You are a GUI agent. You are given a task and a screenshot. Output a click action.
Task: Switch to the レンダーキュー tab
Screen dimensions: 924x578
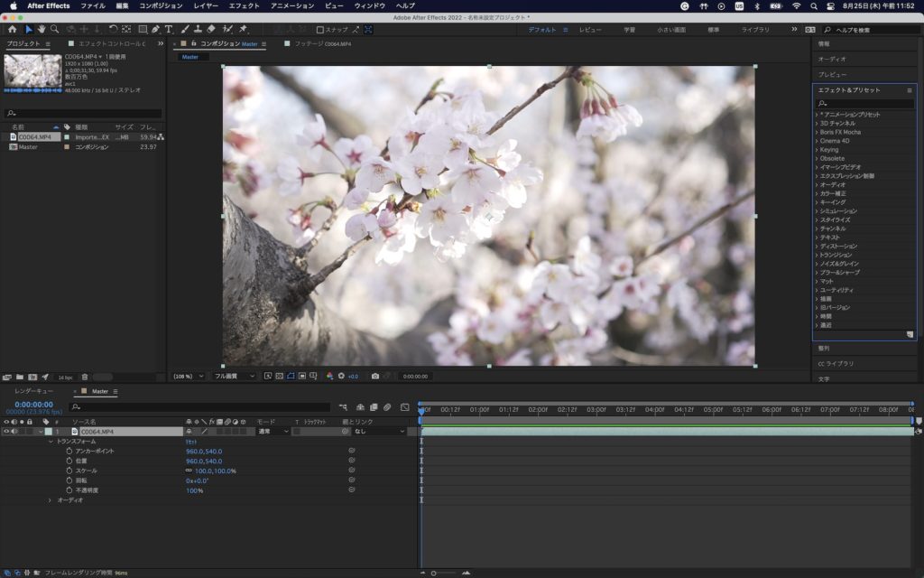click(33, 391)
